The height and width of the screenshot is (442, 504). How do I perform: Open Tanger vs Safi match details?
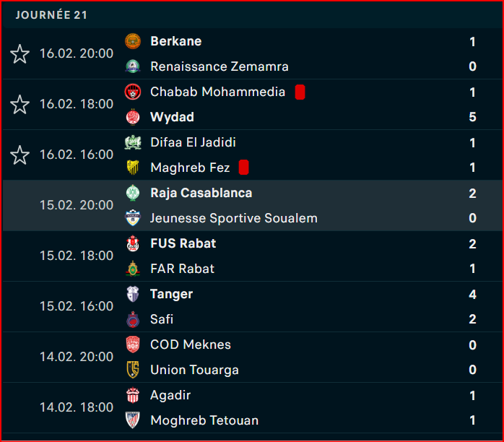(x=252, y=307)
